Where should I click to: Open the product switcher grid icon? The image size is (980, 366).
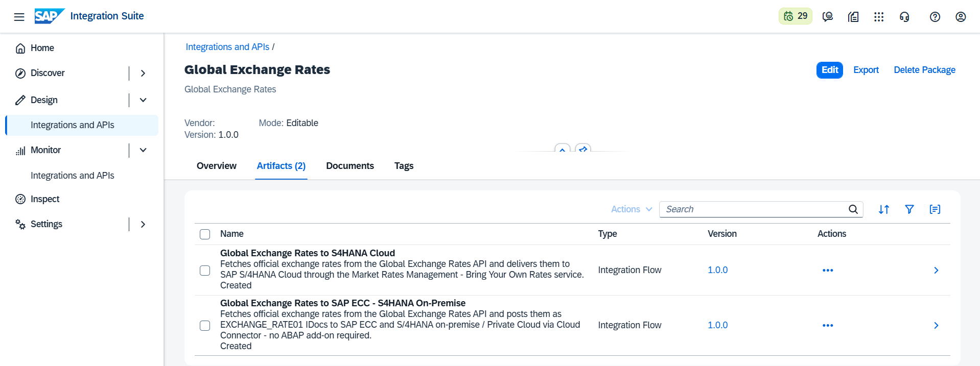click(879, 17)
